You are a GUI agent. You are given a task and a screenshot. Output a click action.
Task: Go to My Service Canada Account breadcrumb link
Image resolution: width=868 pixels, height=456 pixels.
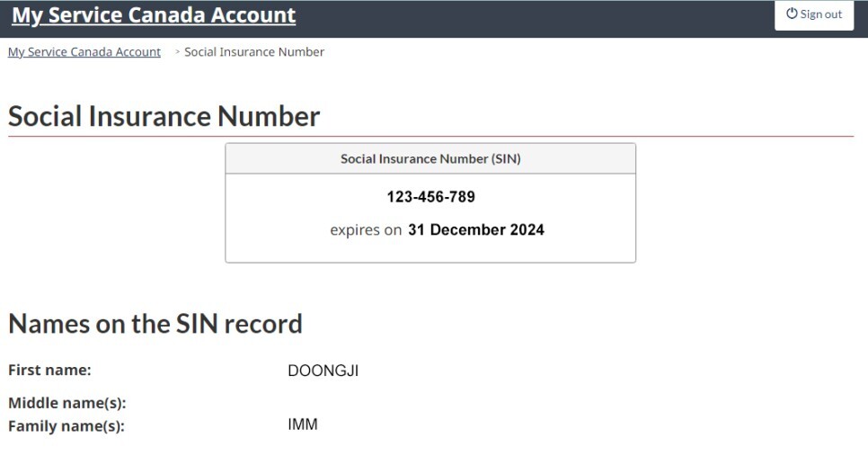84,52
